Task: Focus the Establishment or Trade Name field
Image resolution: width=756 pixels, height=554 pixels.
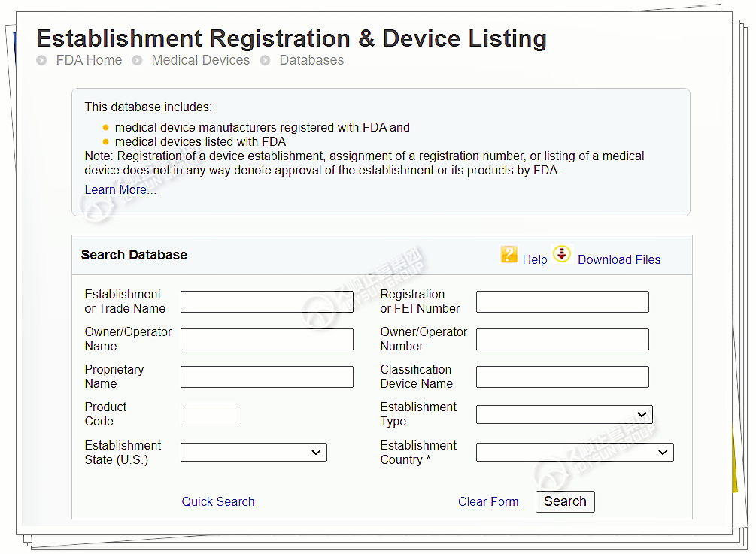Action: (266, 301)
